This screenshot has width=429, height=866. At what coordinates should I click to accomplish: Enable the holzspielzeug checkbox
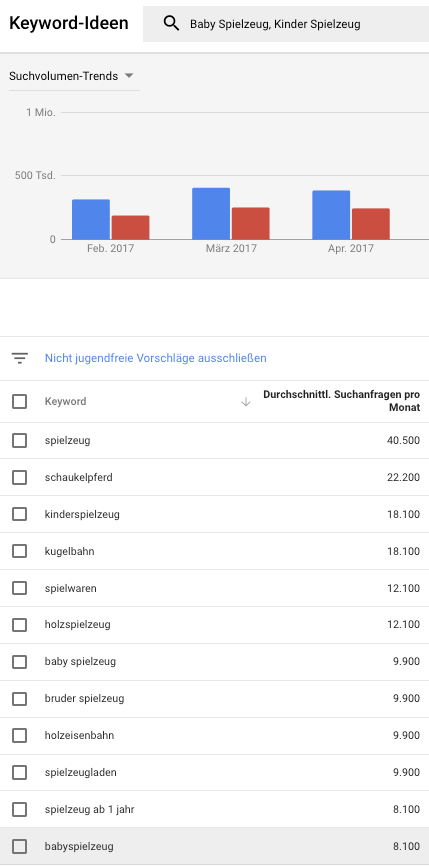pos(19,625)
